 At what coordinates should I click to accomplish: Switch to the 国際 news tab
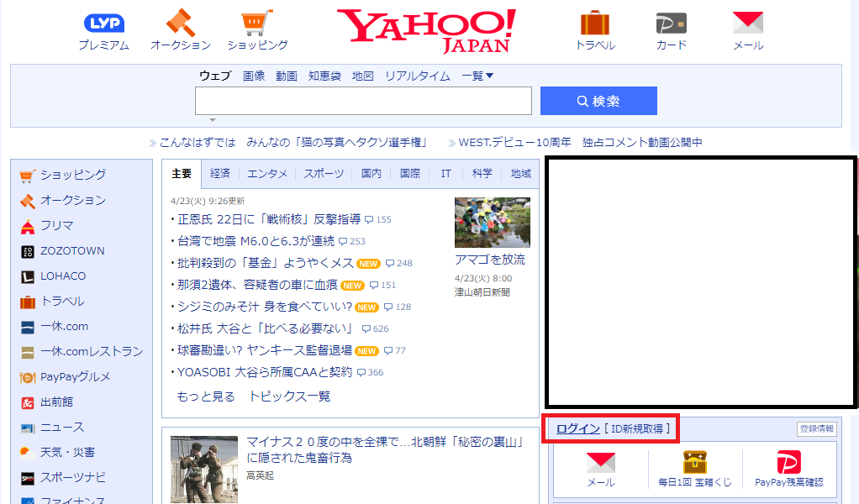pos(410,174)
